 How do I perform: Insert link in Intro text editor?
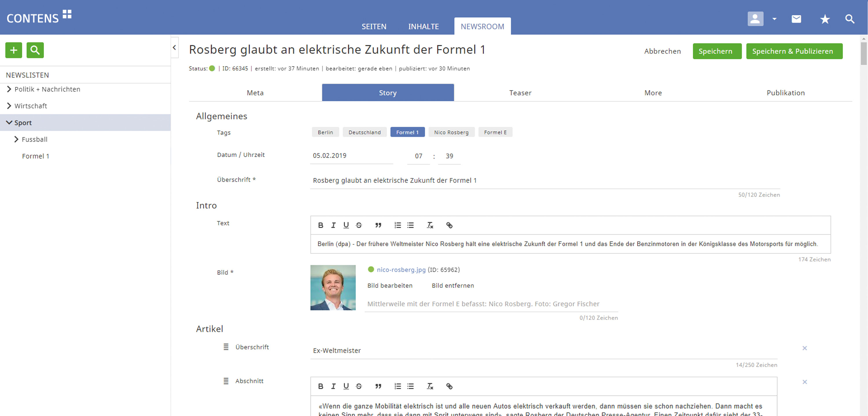[449, 225]
